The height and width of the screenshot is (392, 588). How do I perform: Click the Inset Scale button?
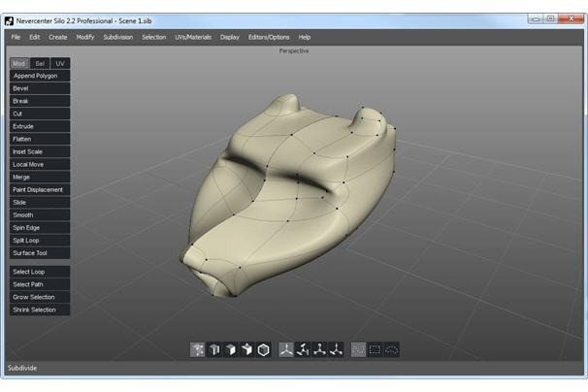[x=40, y=151]
